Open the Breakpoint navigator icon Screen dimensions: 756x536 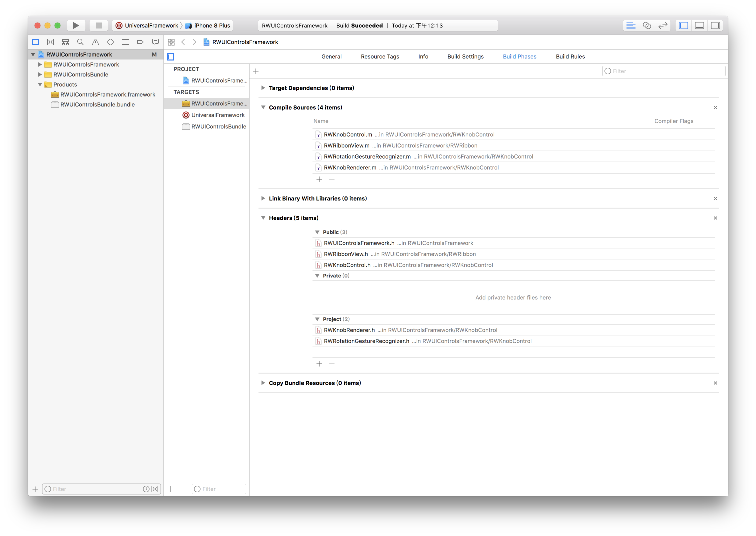[x=140, y=42]
